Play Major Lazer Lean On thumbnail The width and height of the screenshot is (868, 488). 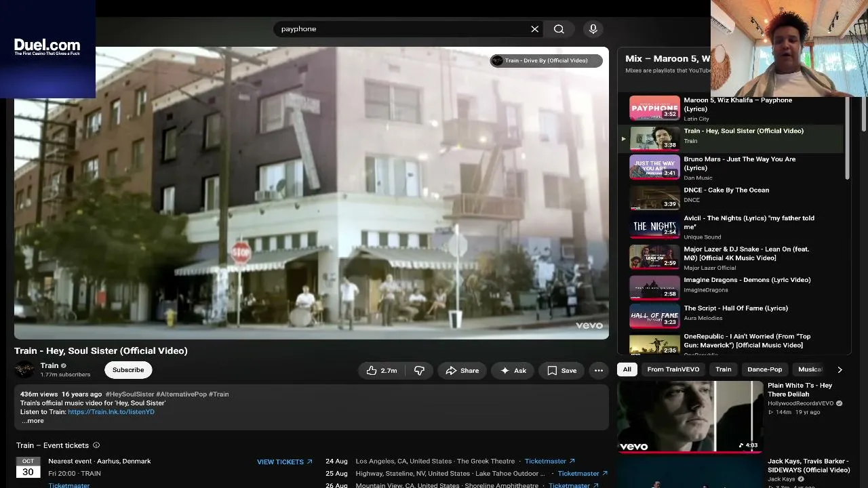point(654,257)
